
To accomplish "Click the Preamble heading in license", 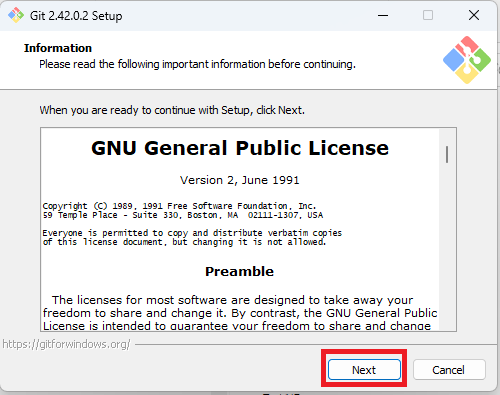I will (x=239, y=271).
